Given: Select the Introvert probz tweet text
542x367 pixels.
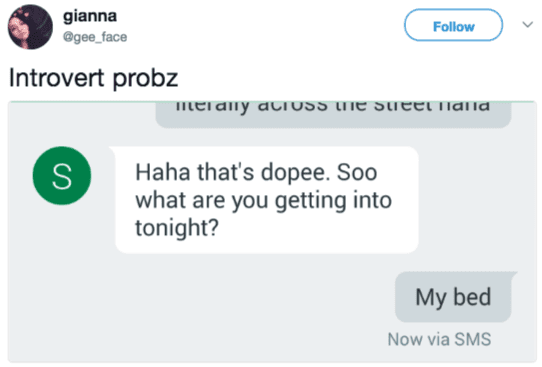Looking at the screenshot, I should click(93, 78).
